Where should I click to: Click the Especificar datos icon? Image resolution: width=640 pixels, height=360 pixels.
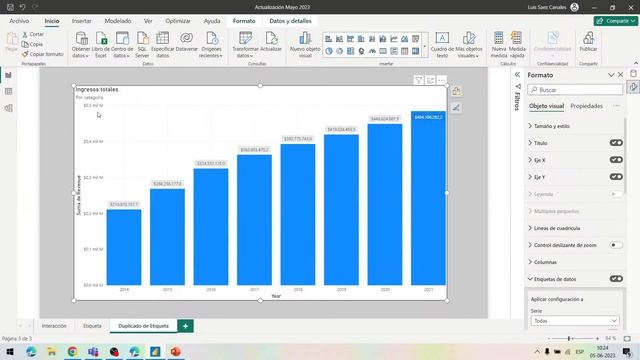pyautogui.click(x=162, y=38)
